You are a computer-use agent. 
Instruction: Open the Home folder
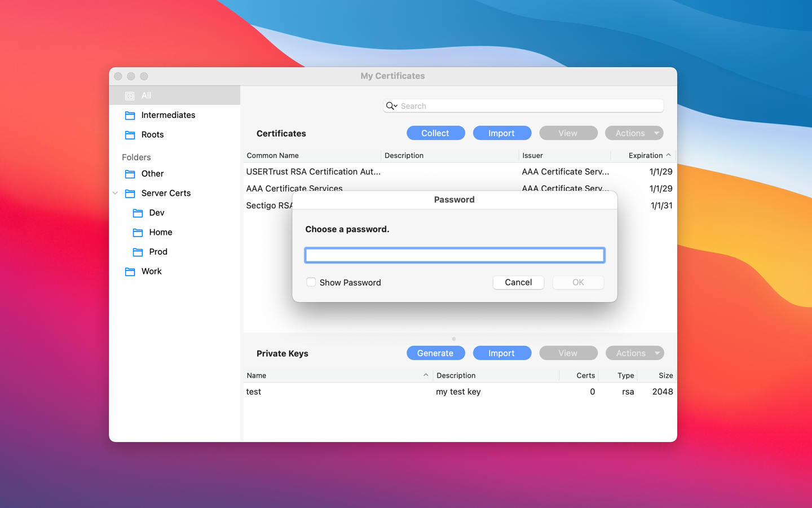click(160, 232)
